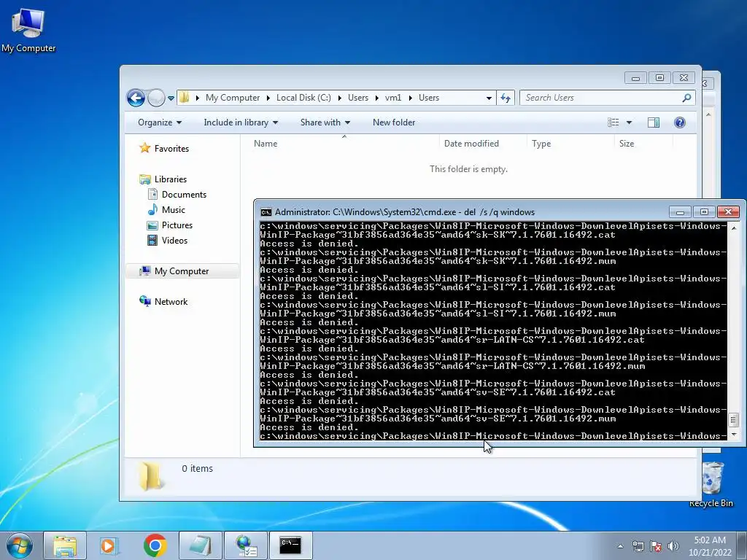Select Local Disk (C:) breadcrumb

pos(303,98)
